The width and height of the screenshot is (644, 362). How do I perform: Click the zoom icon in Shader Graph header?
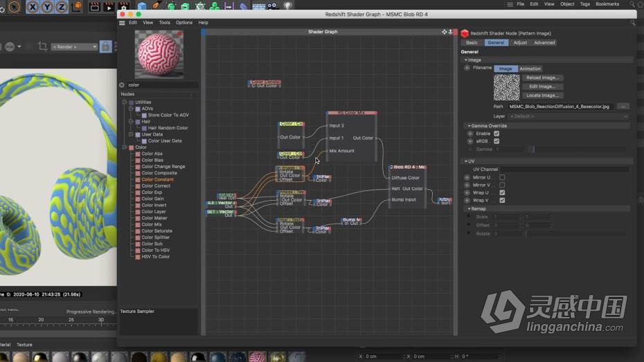click(x=451, y=32)
